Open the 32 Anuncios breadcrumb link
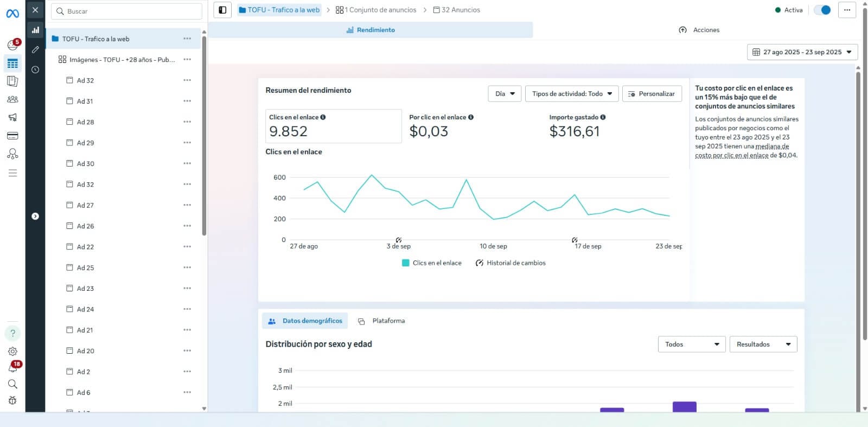This screenshot has width=868, height=427. [x=456, y=10]
